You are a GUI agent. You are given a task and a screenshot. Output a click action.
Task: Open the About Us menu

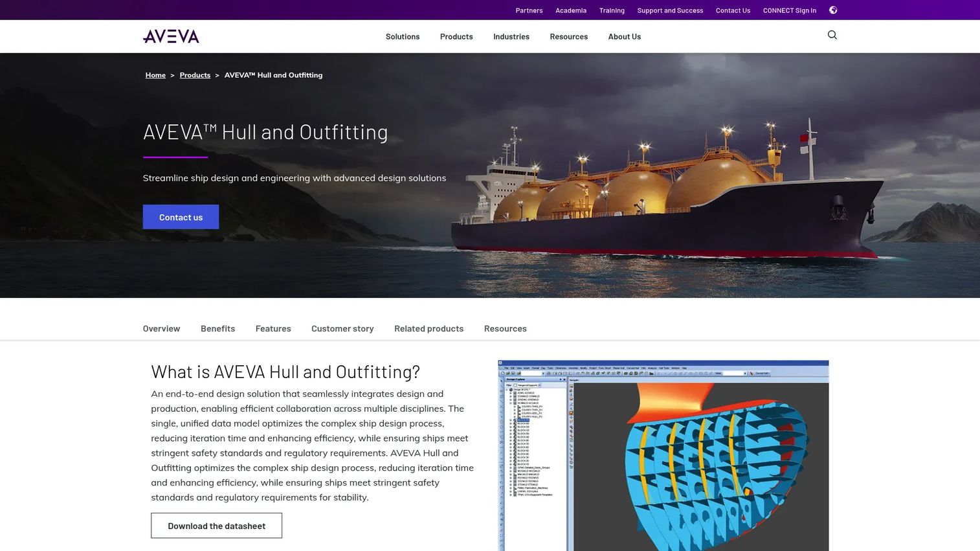pos(625,37)
